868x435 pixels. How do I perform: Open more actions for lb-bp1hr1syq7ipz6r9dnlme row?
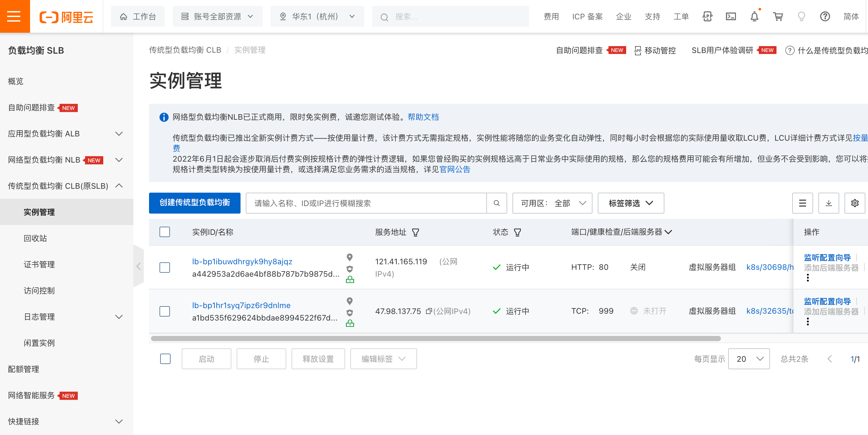click(808, 322)
